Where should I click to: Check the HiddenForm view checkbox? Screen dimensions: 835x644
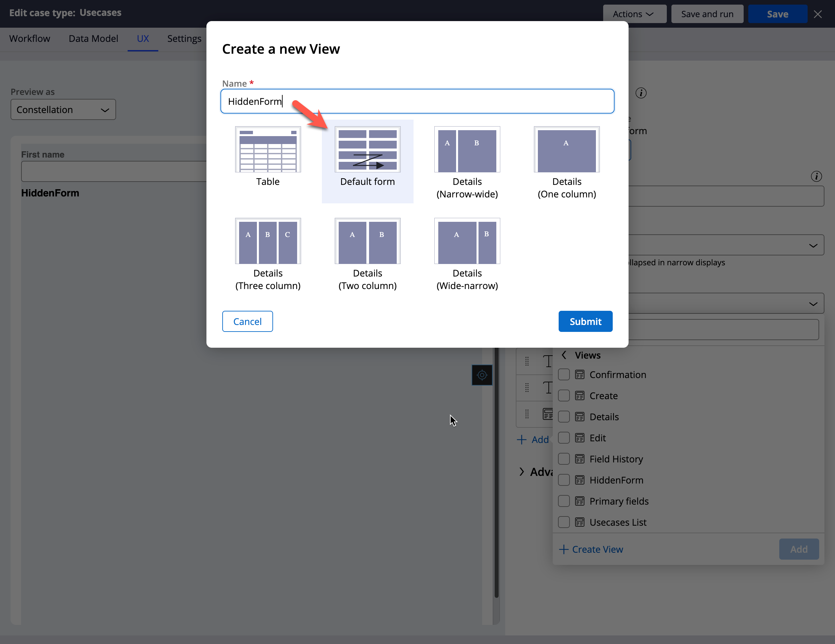click(564, 480)
